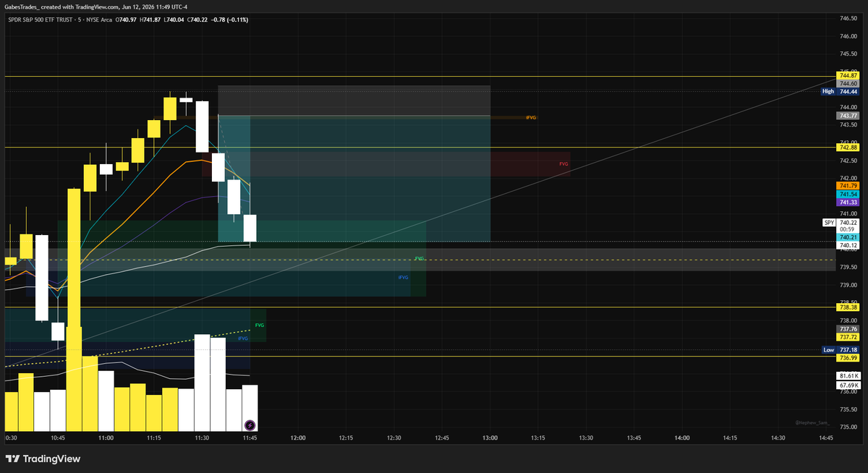Click the 67.69K volume label
The height and width of the screenshot is (473, 868).
[848, 385]
